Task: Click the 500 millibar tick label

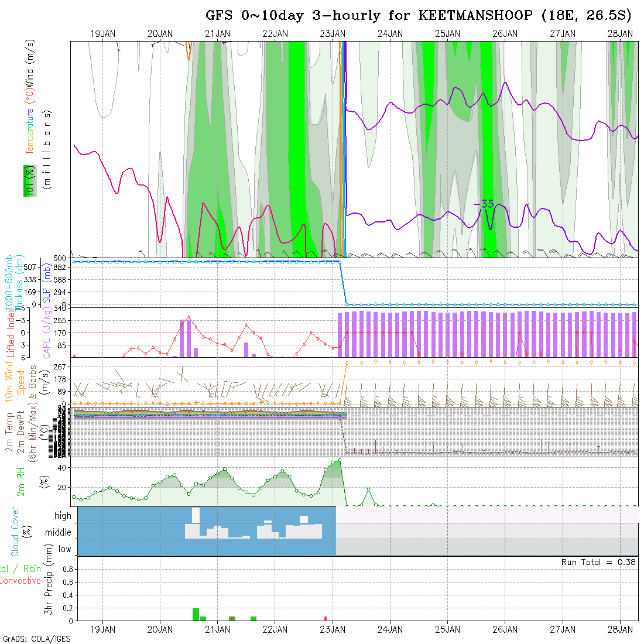Action: 60,258
